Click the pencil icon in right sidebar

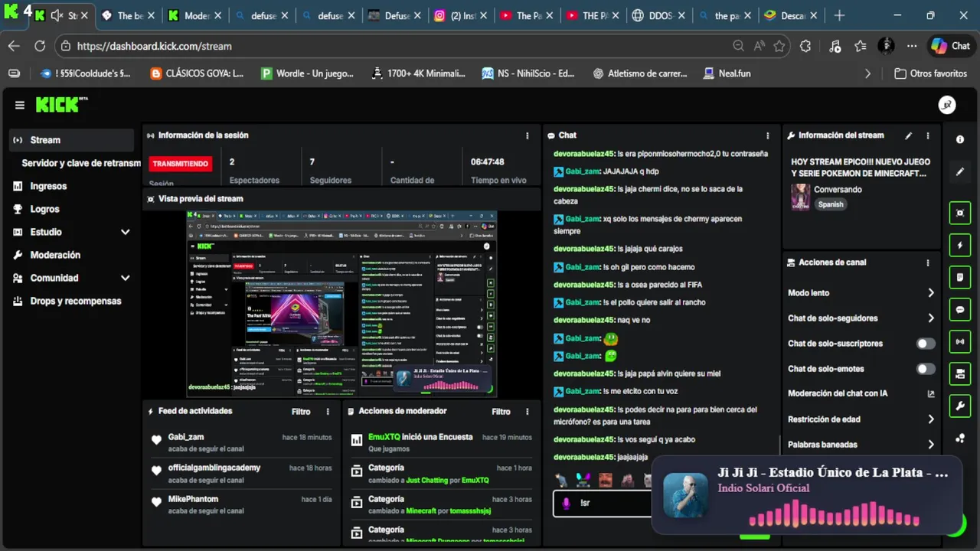[960, 172]
